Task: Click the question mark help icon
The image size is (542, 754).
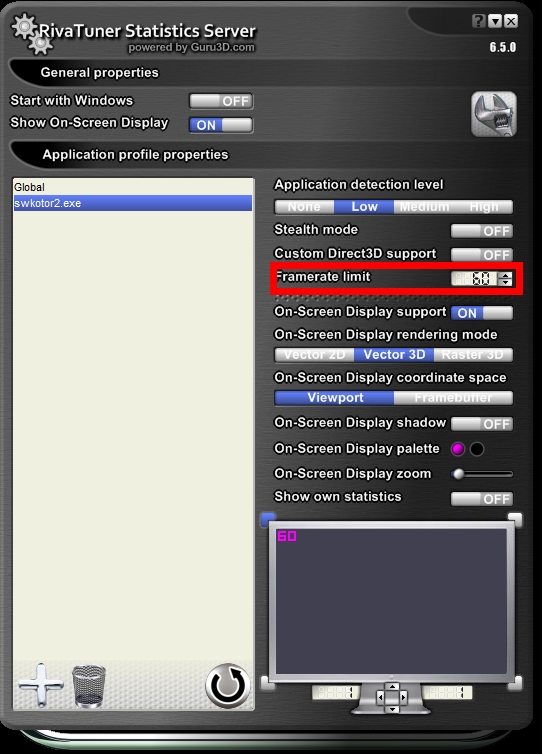Action: click(478, 21)
